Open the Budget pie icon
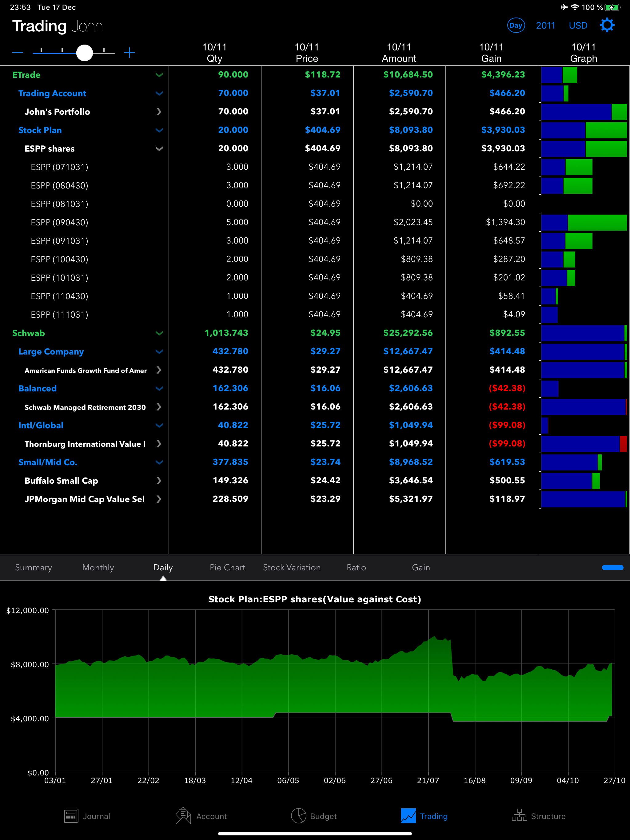 [x=299, y=816]
